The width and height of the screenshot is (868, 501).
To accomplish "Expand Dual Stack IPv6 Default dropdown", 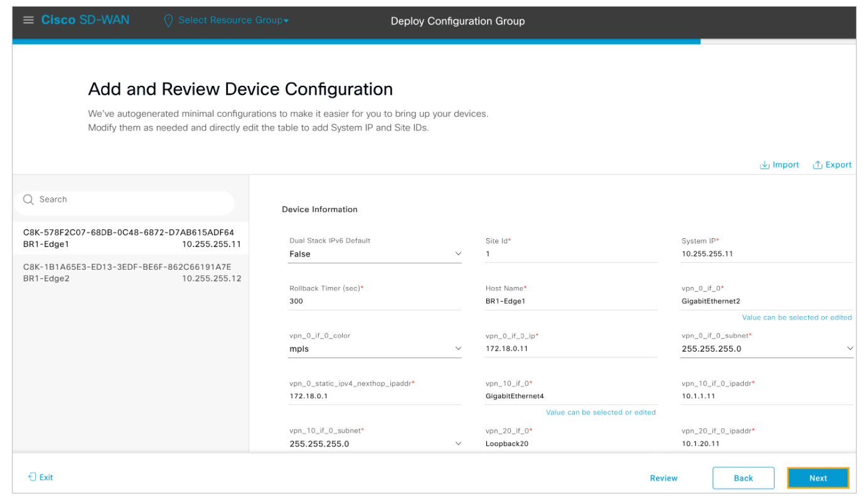I will [x=458, y=254].
